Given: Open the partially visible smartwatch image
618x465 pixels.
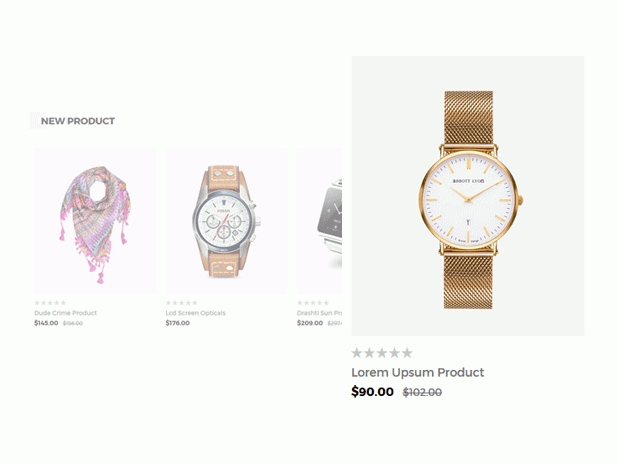Looking at the screenshot, I should click(320, 221).
